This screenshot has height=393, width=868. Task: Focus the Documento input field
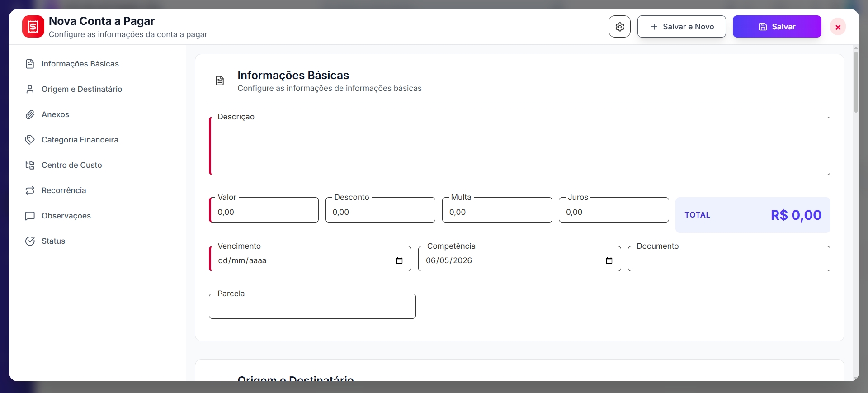[729, 259]
